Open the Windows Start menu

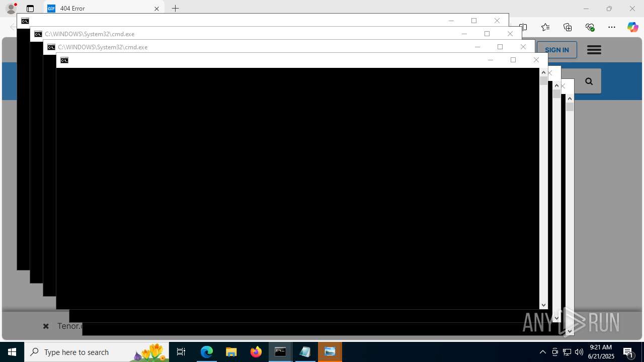point(12,352)
